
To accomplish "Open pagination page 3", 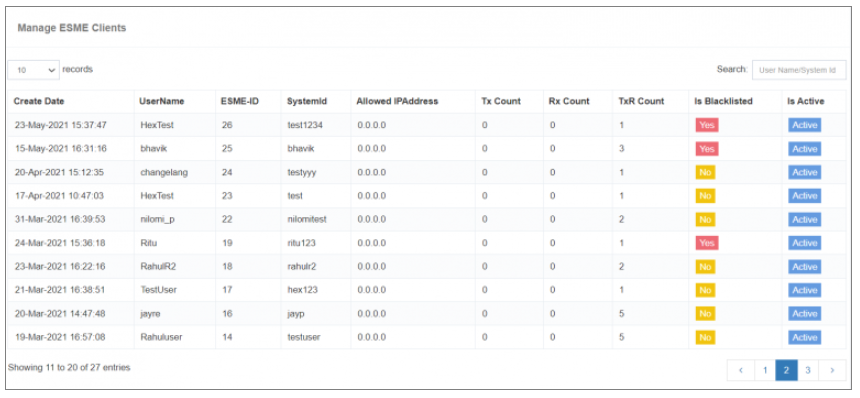I will point(808,370).
